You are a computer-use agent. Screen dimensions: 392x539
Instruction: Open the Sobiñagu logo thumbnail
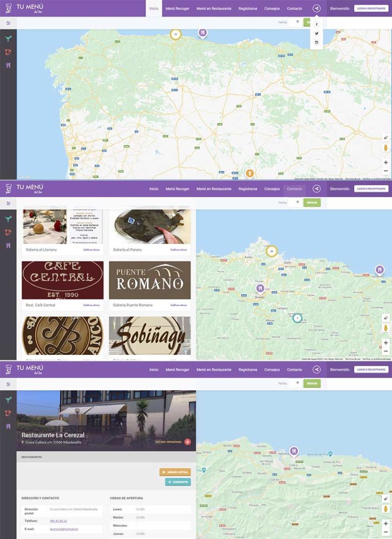150,335
